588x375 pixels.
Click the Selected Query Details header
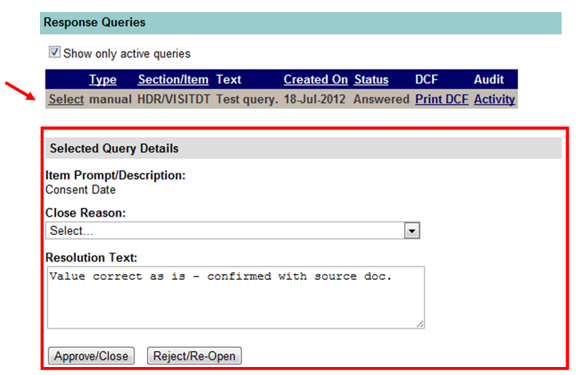pos(114,148)
